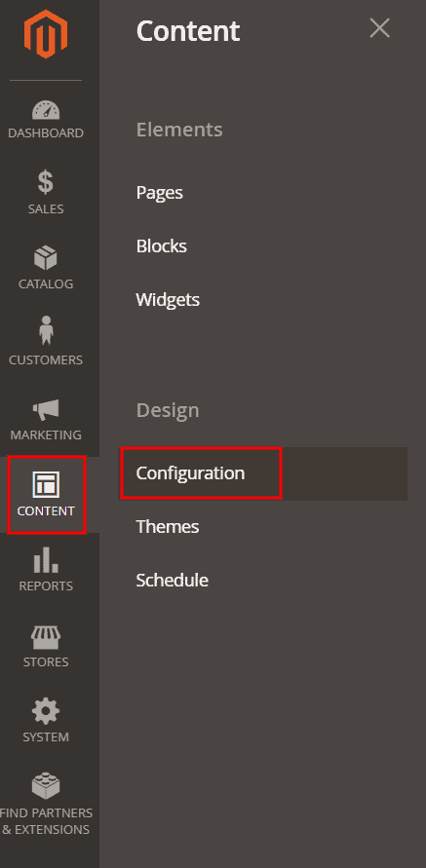The width and height of the screenshot is (426, 868).
Task: Select Blocks in Content menu
Action: click(x=161, y=245)
